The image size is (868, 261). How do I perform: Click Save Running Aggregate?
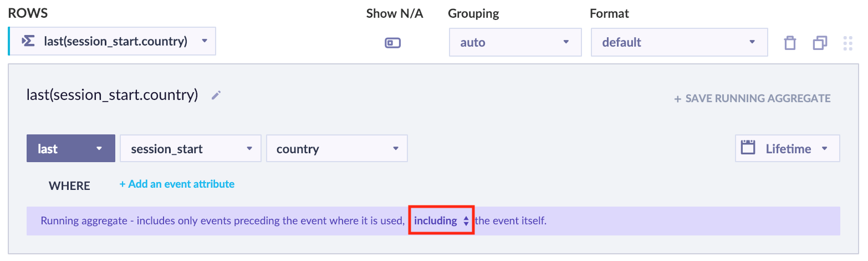coord(752,99)
